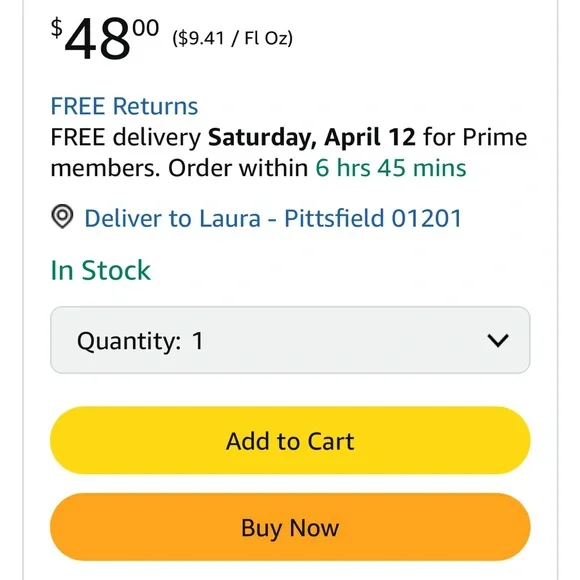Click the bold Saturday, April 12 date
This screenshot has width=580, height=580.
click(312, 137)
